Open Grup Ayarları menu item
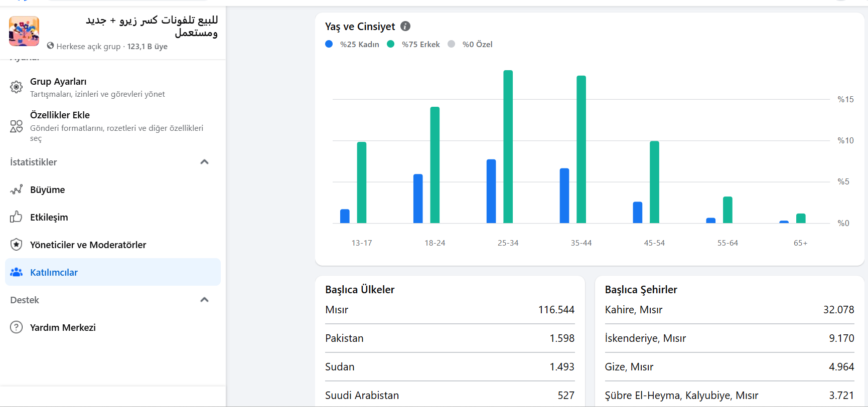Screen dimensions: 868x407 tap(113, 87)
